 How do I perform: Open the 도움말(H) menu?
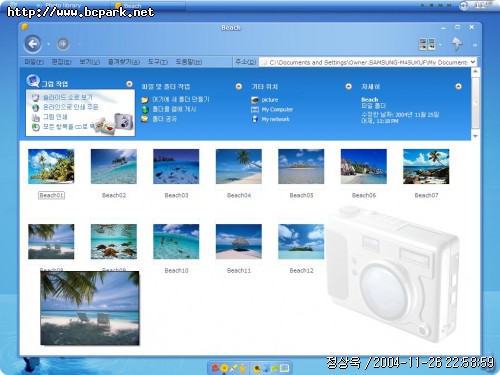click(x=189, y=62)
